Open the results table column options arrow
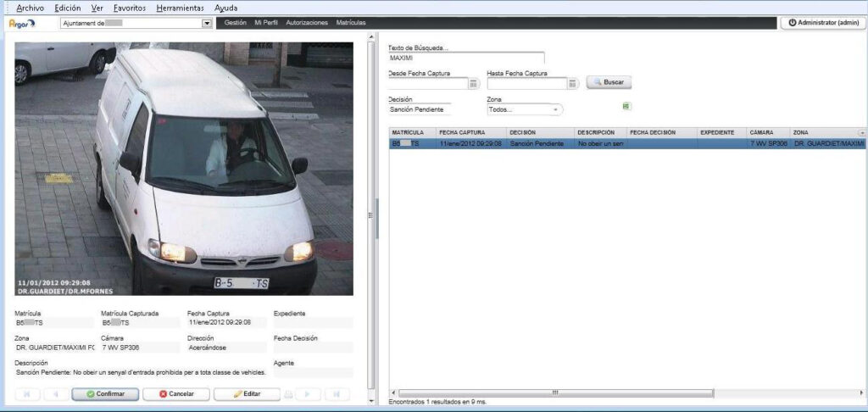Screen dimensions: 868x412 pyautogui.click(x=862, y=133)
